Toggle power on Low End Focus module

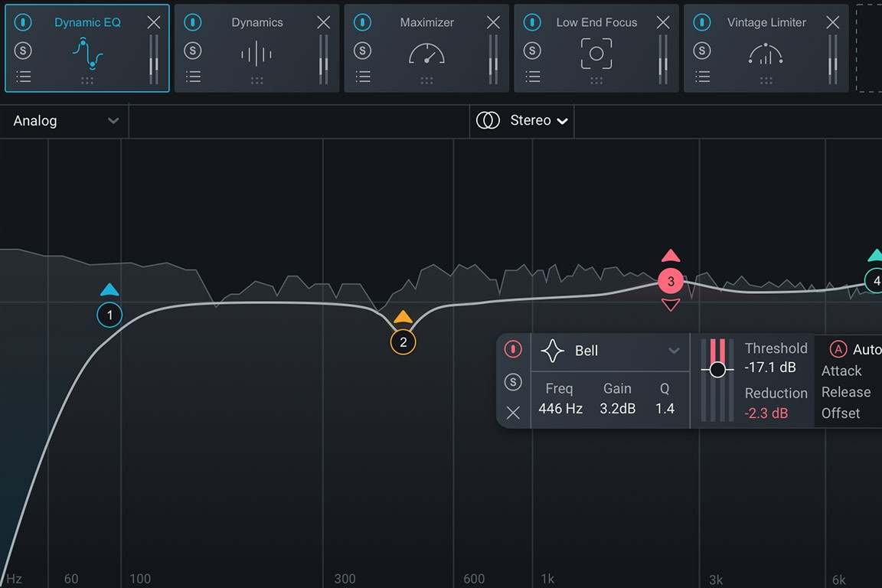[532, 22]
